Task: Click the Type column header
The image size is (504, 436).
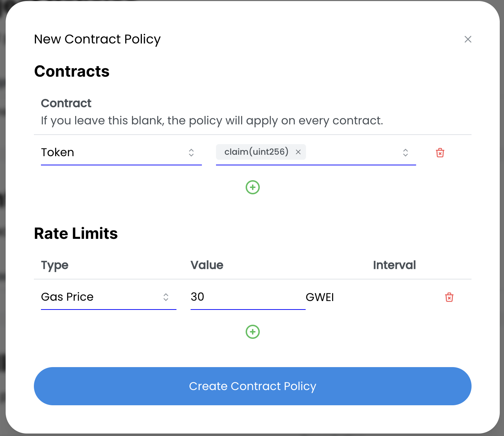Action: (x=55, y=265)
